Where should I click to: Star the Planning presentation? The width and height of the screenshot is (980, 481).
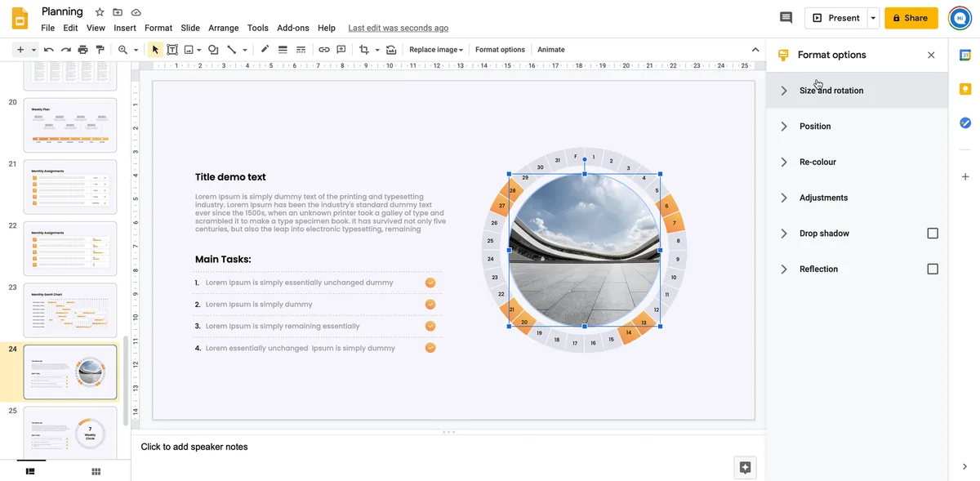[x=100, y=12]
